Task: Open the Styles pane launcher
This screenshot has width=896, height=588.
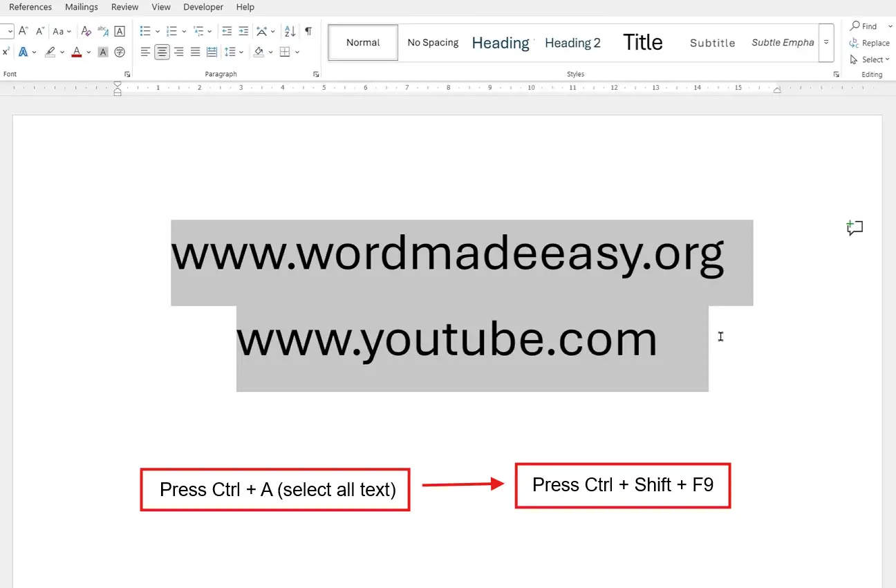Action: [x=836, y=74]
